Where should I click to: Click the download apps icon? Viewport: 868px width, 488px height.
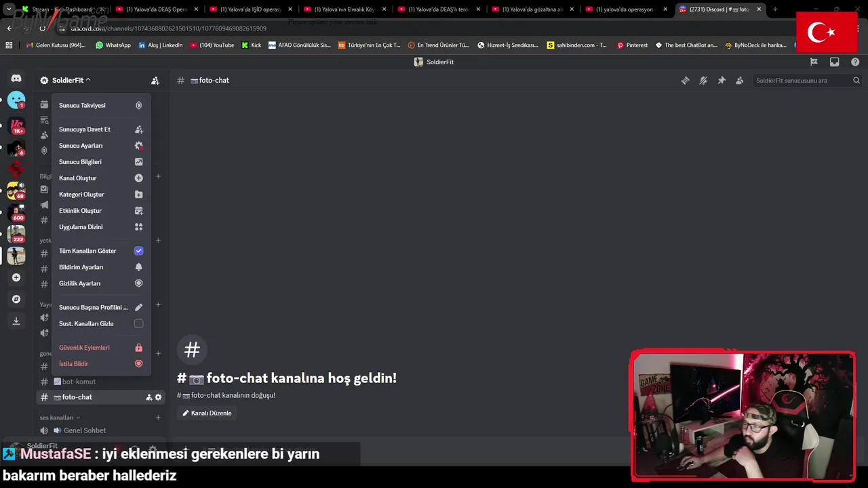pos(16,321)
